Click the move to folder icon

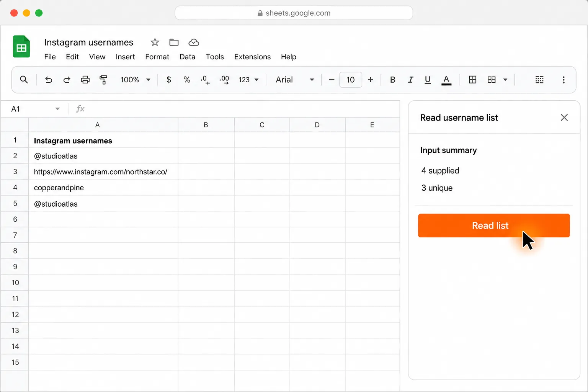[x=174, y=42]
